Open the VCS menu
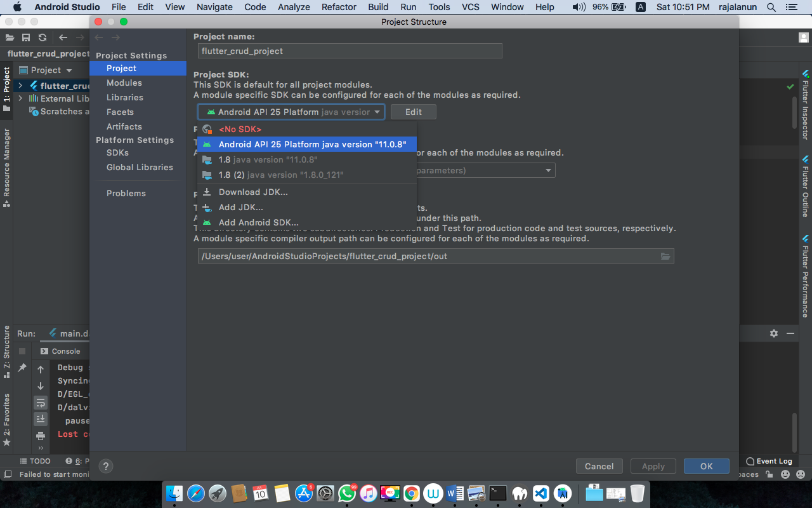The height and width of the screenshot is (508, 812). [471, 7]
